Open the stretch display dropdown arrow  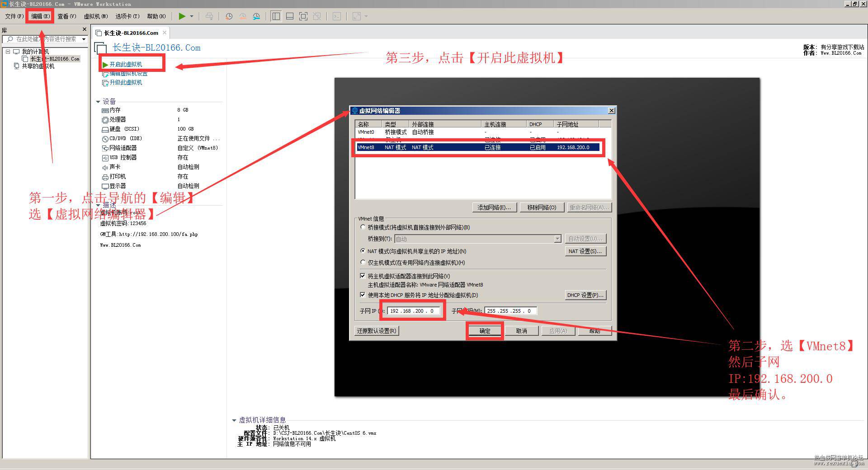pyautogui.click(x=366, y=16)
